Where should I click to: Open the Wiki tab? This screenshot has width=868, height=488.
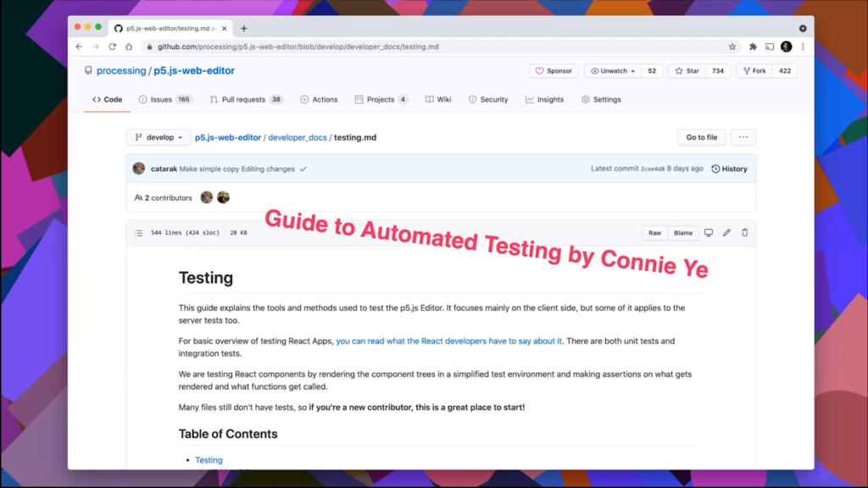click(438, 100)
